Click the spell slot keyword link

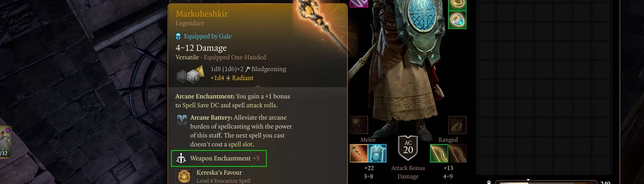tap(241, 144)
